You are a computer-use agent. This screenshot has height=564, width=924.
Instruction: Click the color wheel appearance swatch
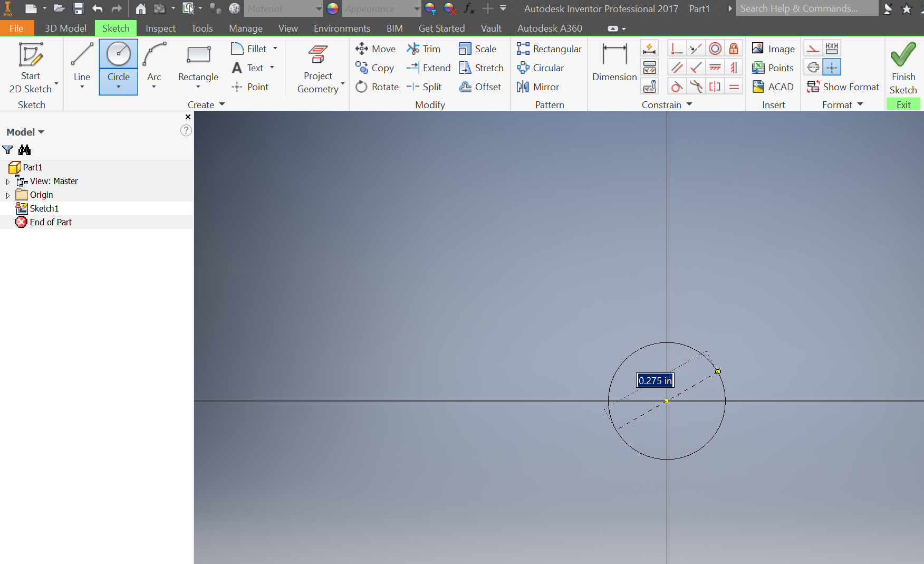(x=332, y=8)
